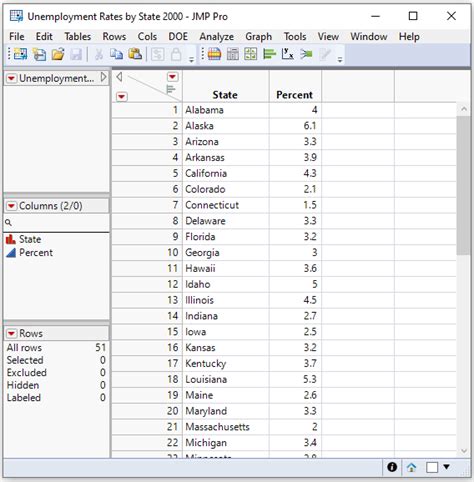474x482 pixels.
Task: Open the File menu
Action: click(17, 36)
